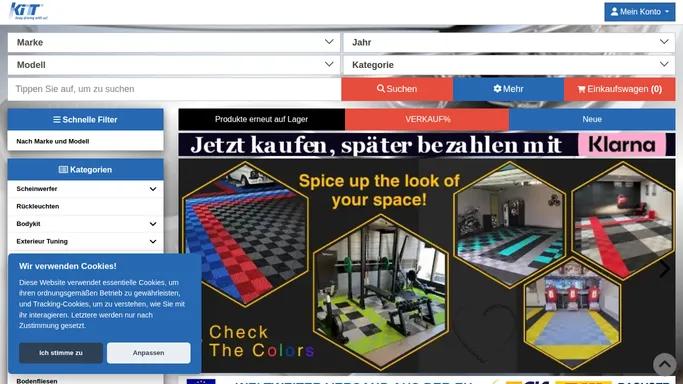This screenshot has height=384, width=683.
Task: Click Anpassen cookie settings button
Action: [149, 353]
